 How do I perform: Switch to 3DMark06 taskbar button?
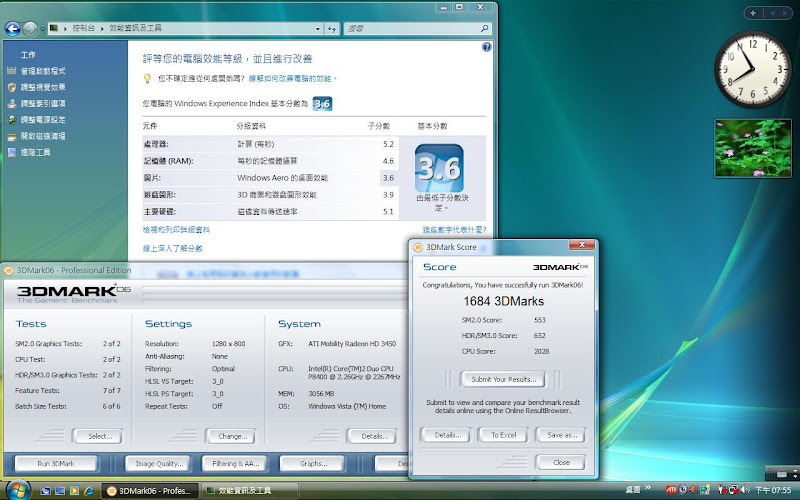click(148, 491)
